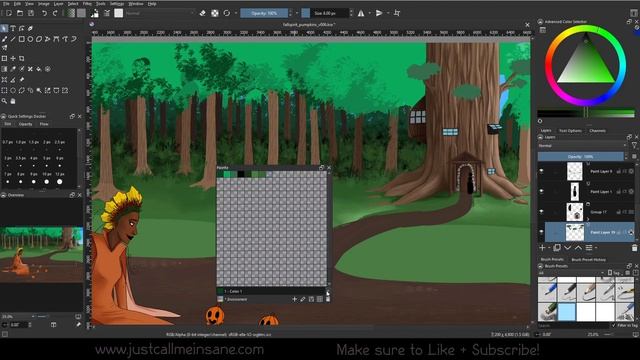Reload the original brush preset
Image resolution: width=640 pixels, height=360 pixels.
coord(227,13)
